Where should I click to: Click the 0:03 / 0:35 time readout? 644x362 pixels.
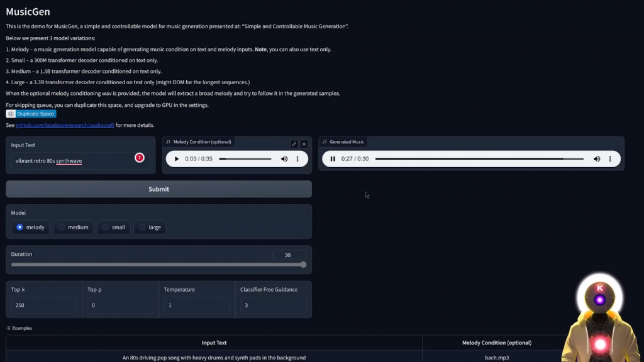[199, 159]
